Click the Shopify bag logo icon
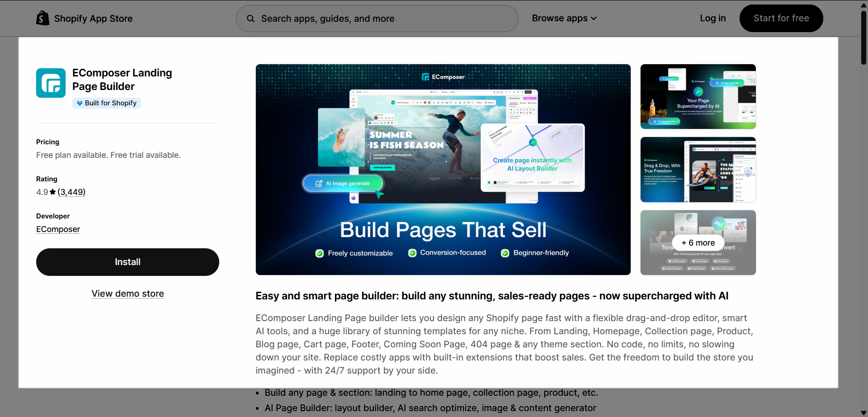 coord(43,18)
